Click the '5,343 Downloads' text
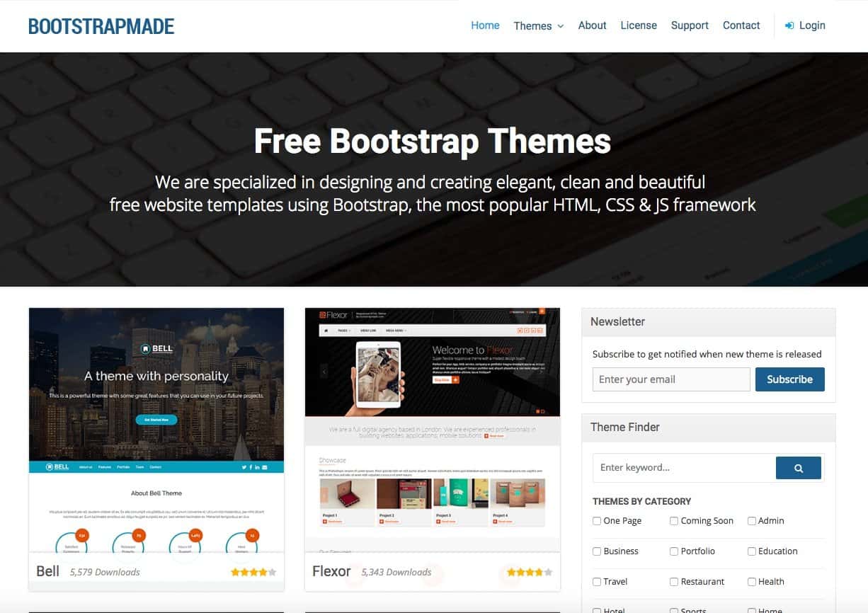The height and width of the screenshot is (613, 868). (x=396, y=572)
